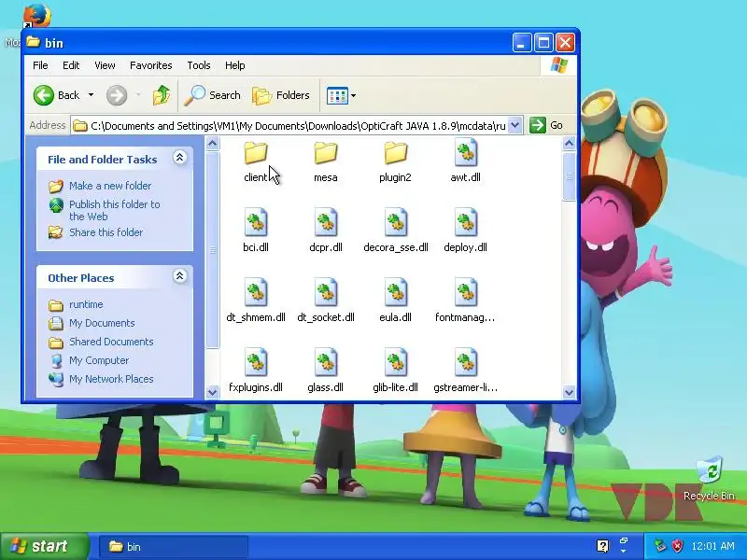Click the greyed Forward arrow button
Screen dimensions: 747x560
coord(117,95)
